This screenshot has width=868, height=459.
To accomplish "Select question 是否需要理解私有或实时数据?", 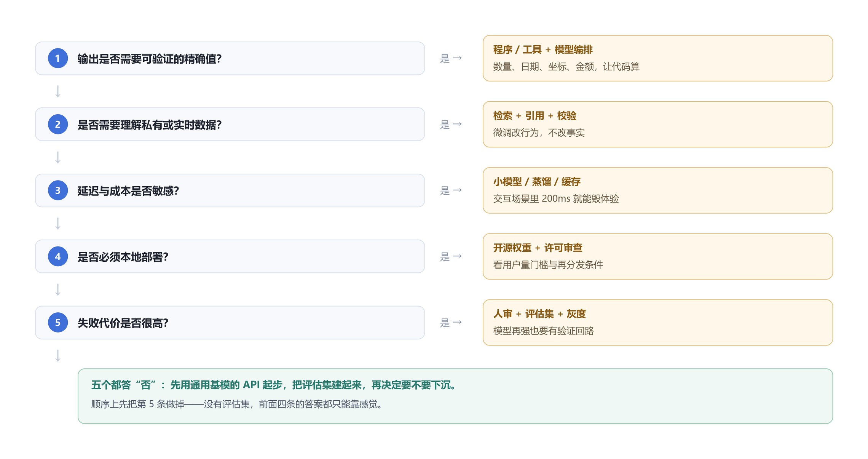I will 230,124.
